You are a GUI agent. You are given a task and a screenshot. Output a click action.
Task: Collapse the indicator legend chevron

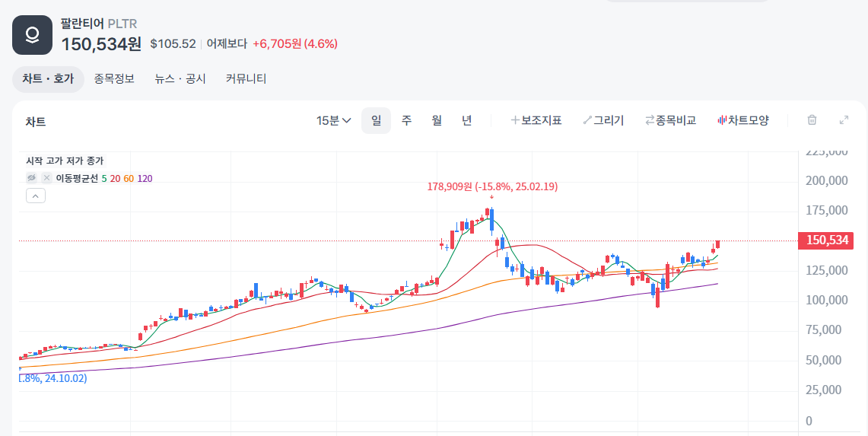36,196
